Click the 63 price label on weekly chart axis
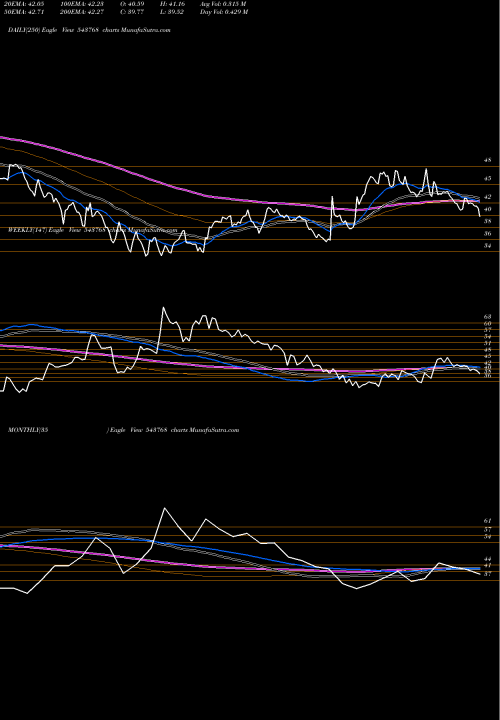The image size is (500, 720). (x=487, y=317)
